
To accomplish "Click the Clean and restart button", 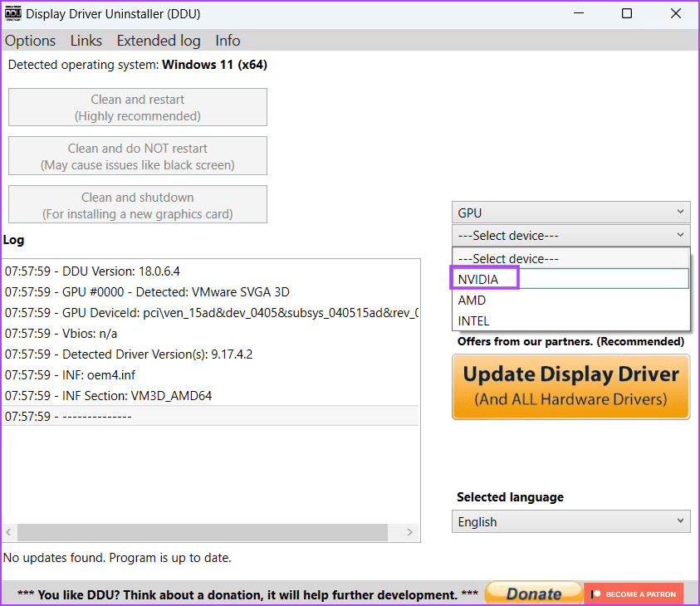I will point(137,106).
